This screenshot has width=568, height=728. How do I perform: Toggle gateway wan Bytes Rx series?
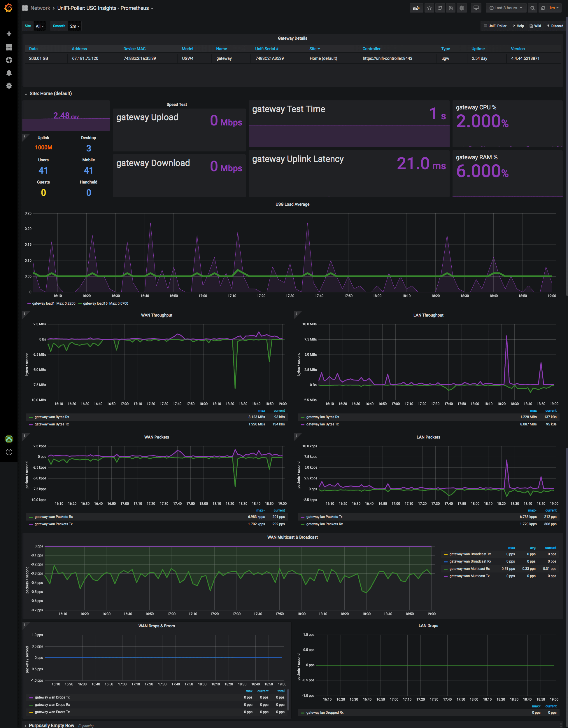click(x=52, y=417)
